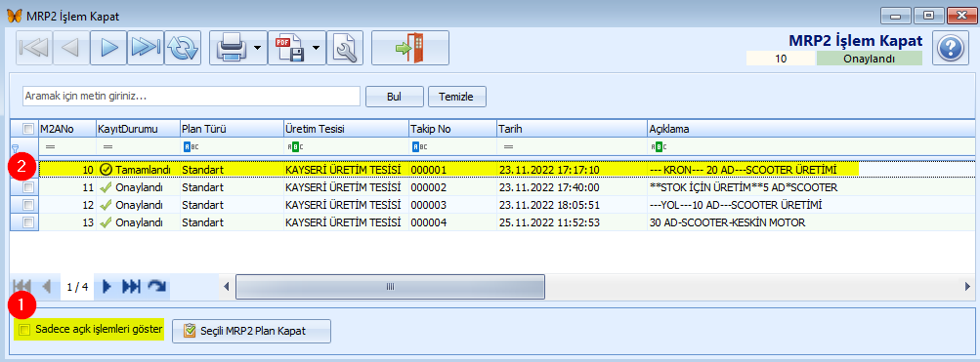Go to first grid page in pager
980x362 pixels.
tap(22, 287)
